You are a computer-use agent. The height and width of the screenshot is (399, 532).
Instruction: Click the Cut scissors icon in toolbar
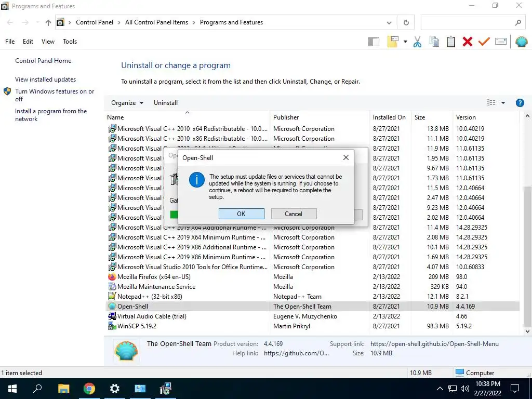417,42
